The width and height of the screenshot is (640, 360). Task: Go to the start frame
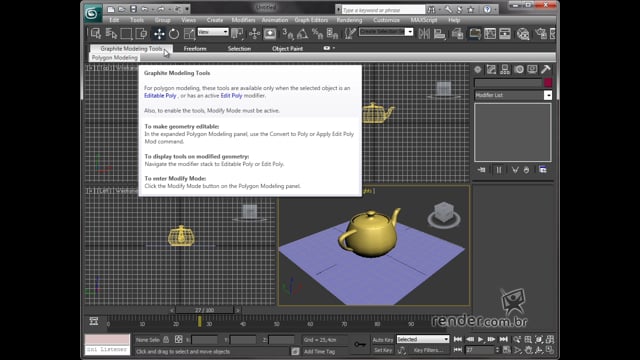(x=458, y=340)
